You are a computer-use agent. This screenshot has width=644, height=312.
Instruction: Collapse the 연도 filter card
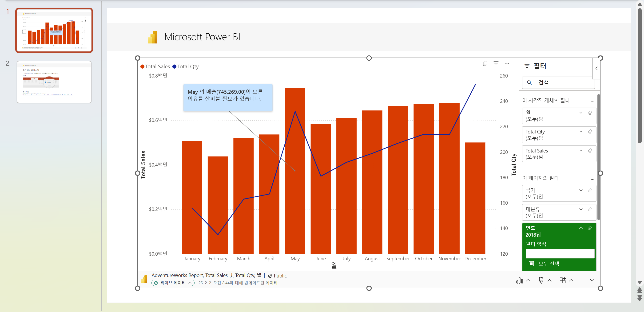coord(581,228)
